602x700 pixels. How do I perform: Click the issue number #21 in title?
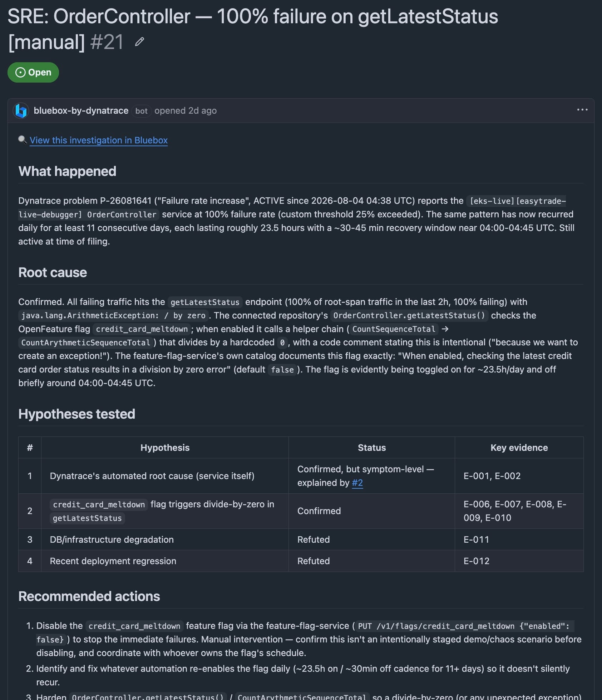click(107, 42)
